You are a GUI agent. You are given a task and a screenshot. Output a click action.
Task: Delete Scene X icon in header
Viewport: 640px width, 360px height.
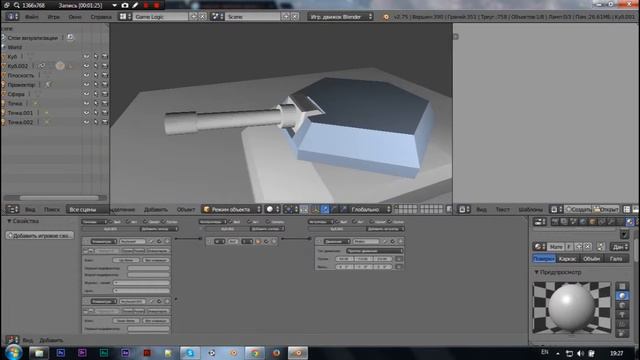pos(295,17)
